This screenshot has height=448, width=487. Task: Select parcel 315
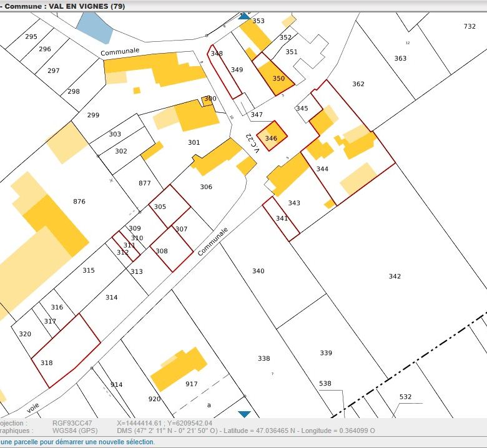click(89, 270)
